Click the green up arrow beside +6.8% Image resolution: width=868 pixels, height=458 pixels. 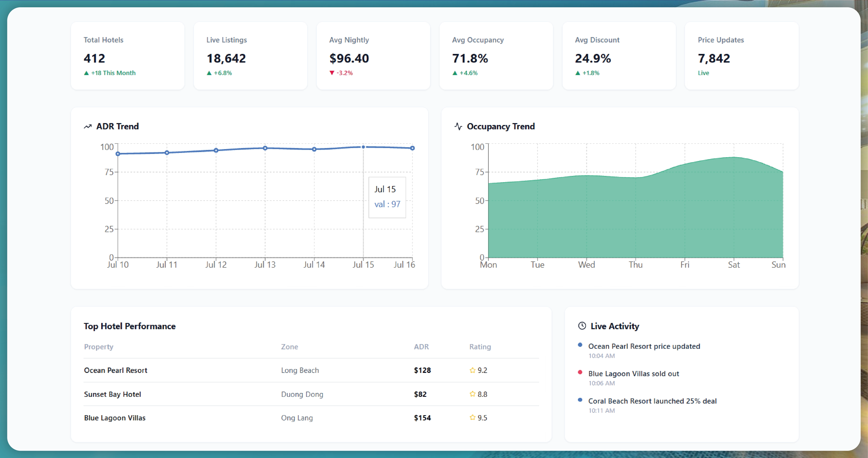pyautogui.click(x=209, y=73)
